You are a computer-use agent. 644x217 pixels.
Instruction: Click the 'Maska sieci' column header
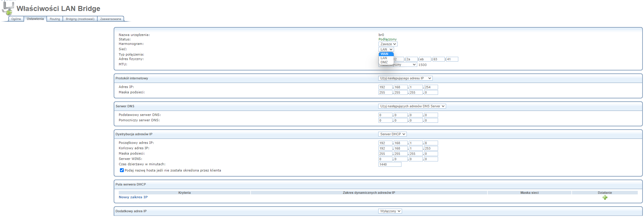click(x=529, y=193)
